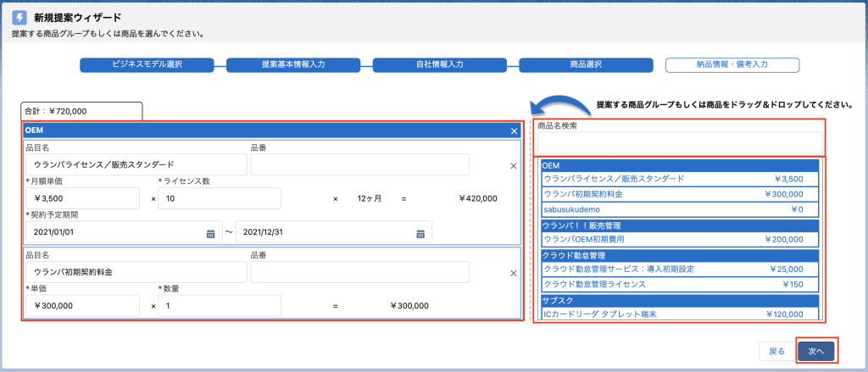
Task: Delete ウランバライセンス／販売スタンダード line item
Action: tap(513, 165)
